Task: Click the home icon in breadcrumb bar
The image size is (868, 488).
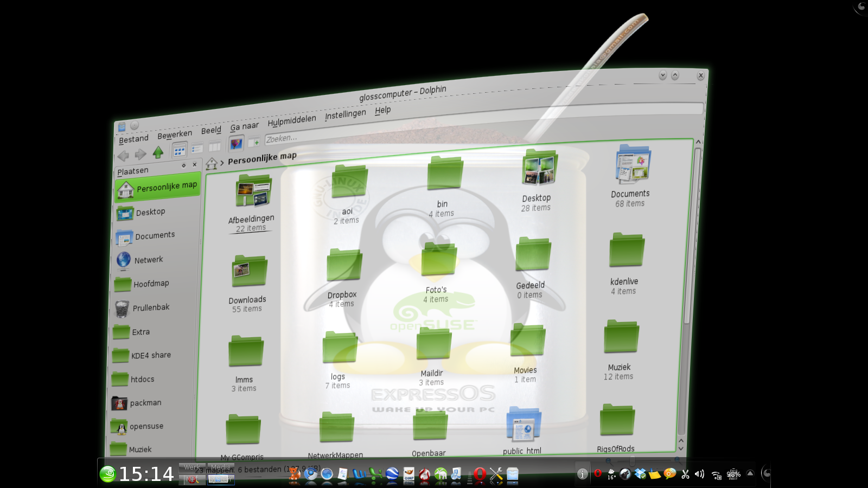Action: (212, 163)
